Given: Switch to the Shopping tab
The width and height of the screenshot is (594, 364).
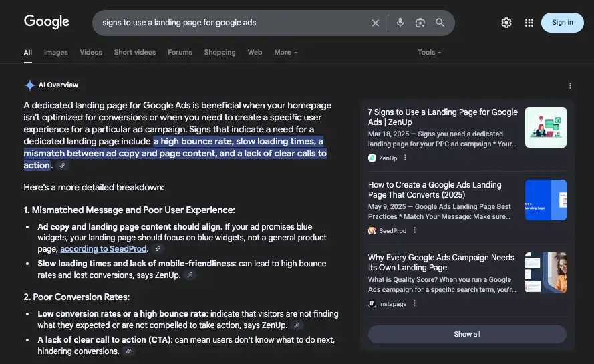Looking at the screenshot, I should tap(220, 52).
